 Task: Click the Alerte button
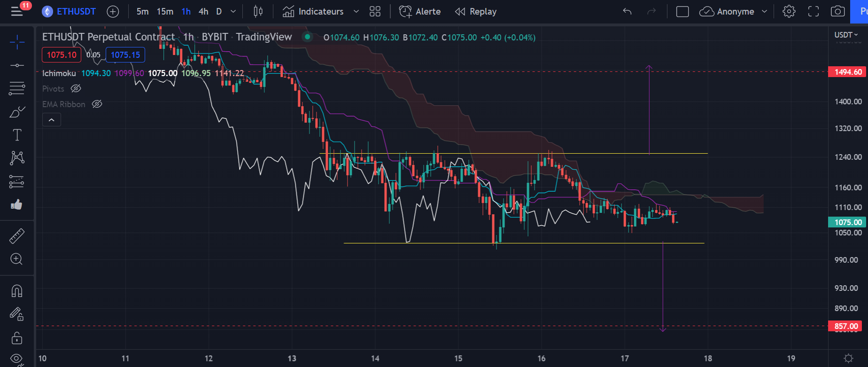420,12
